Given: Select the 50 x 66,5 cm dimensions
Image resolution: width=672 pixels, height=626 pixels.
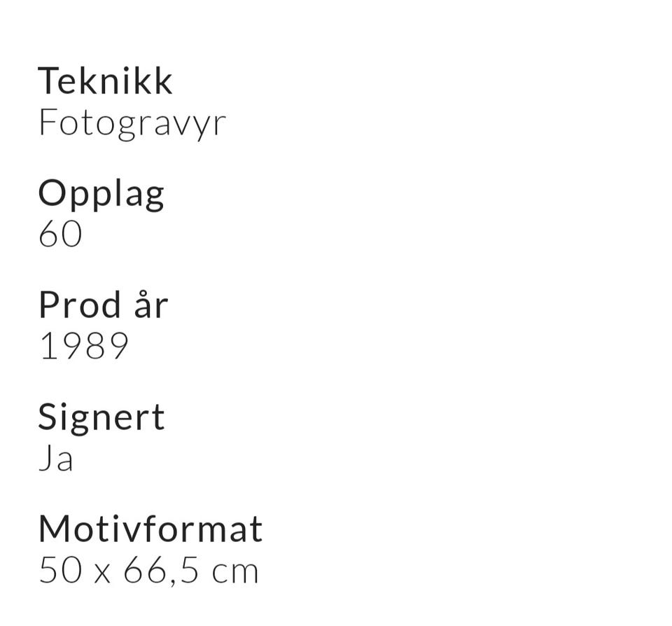Looking at the screenshot, I should [x=148, y=570].
